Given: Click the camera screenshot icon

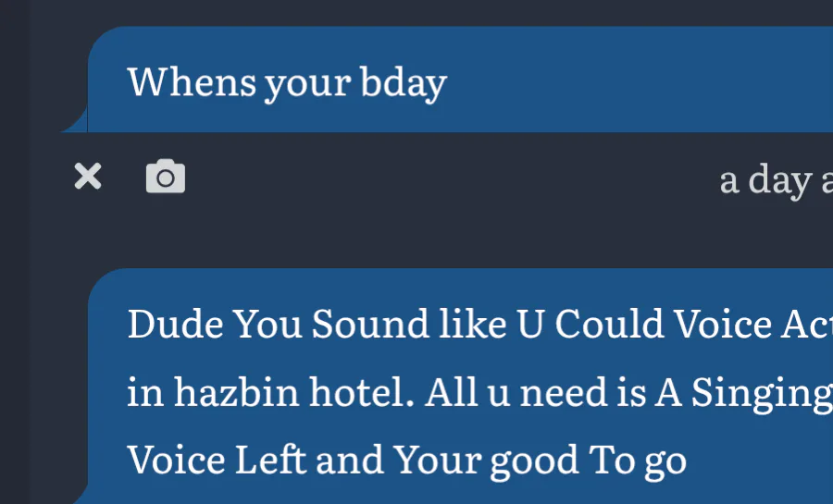Looking at the screenshot, I should click(166, 177).
